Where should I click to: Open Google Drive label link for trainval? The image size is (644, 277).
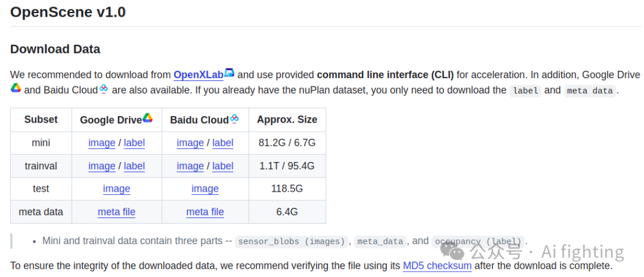134,166
